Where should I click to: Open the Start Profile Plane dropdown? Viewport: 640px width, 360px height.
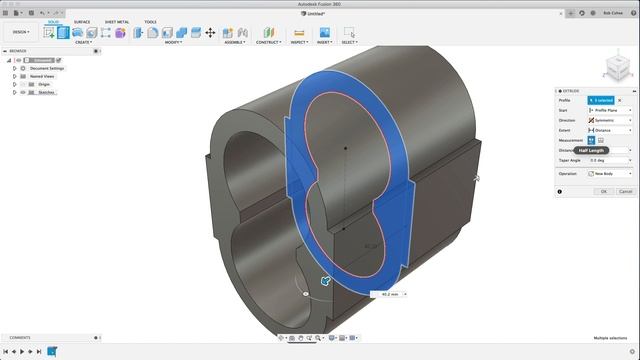pos(610,110)
